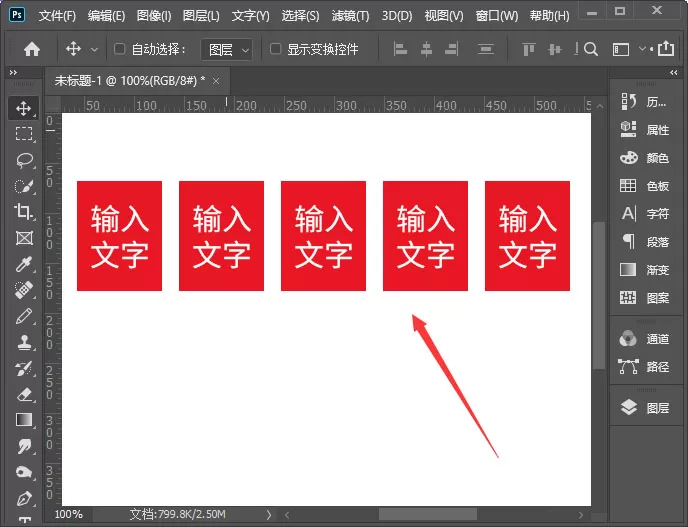688x527 pixels.
Task: Open the Photoshop Ps logo menu
Action: pos(17,15)
